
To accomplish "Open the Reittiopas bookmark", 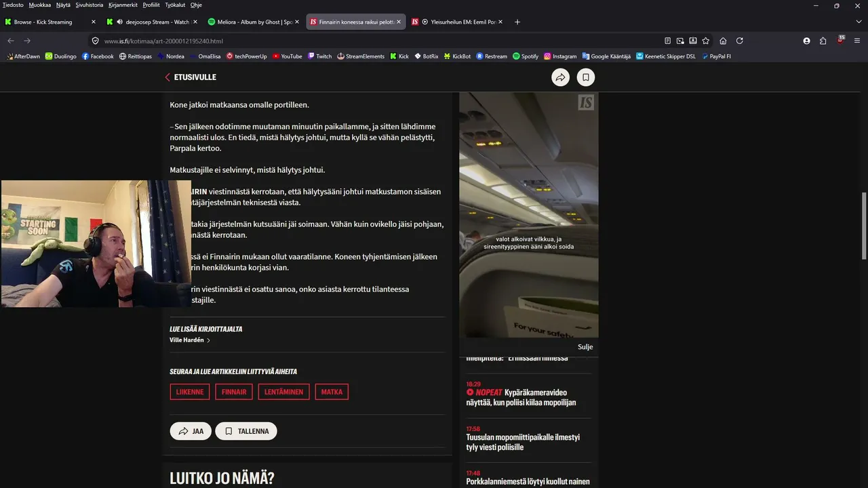I will pos(136,56).
